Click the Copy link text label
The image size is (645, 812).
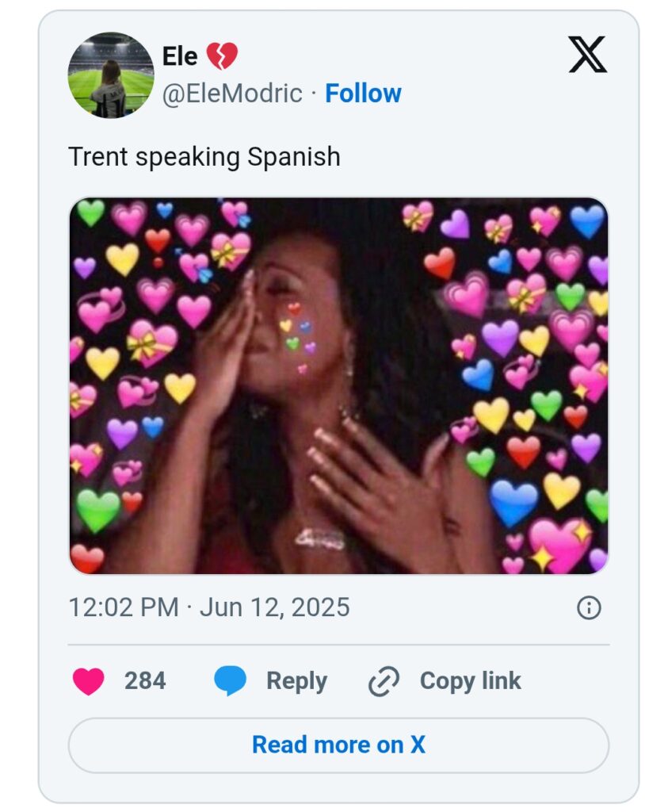click(470, 681)
